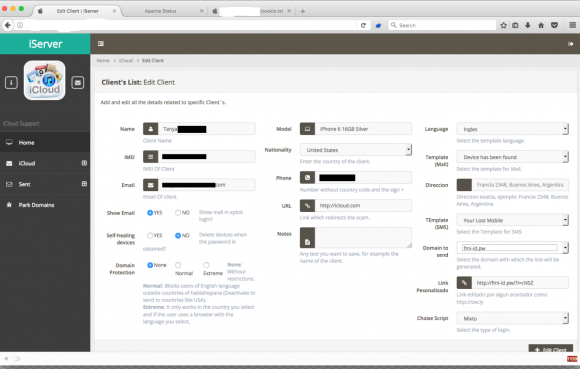580x369 pixels.
Task: Toggle the sidebar menu icon in header
Action: tap(101, 44)
